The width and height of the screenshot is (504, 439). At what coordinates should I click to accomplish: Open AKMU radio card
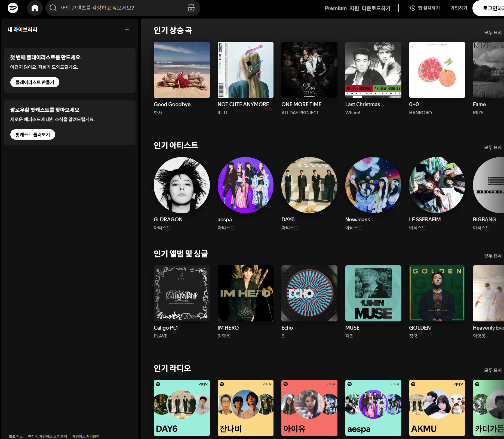point(437,408)
